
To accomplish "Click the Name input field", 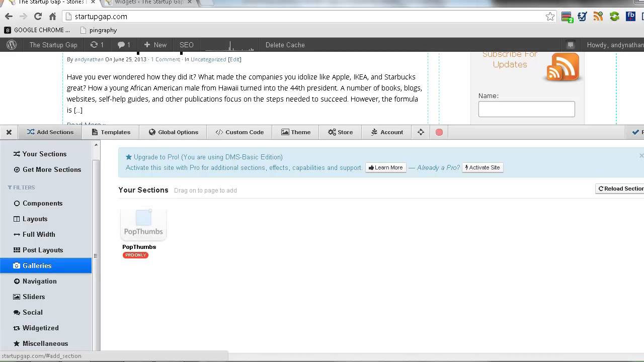I will pyautogui.click(x=526, y=109).
